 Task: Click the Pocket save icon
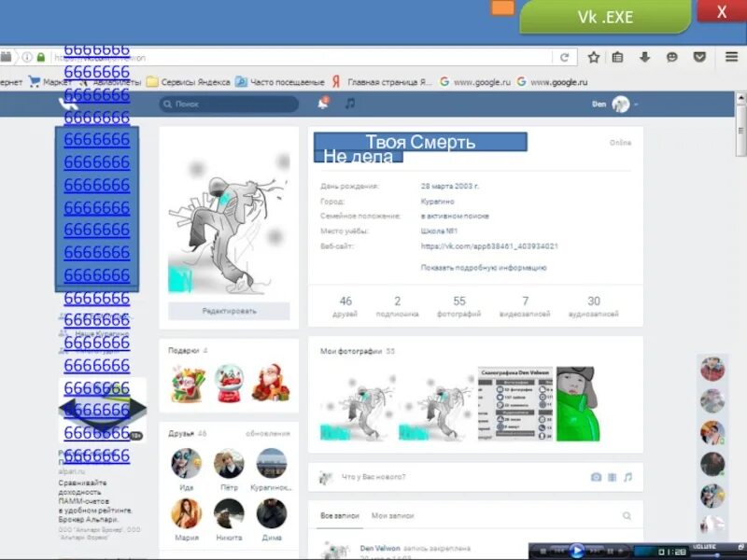click(699, 57)
